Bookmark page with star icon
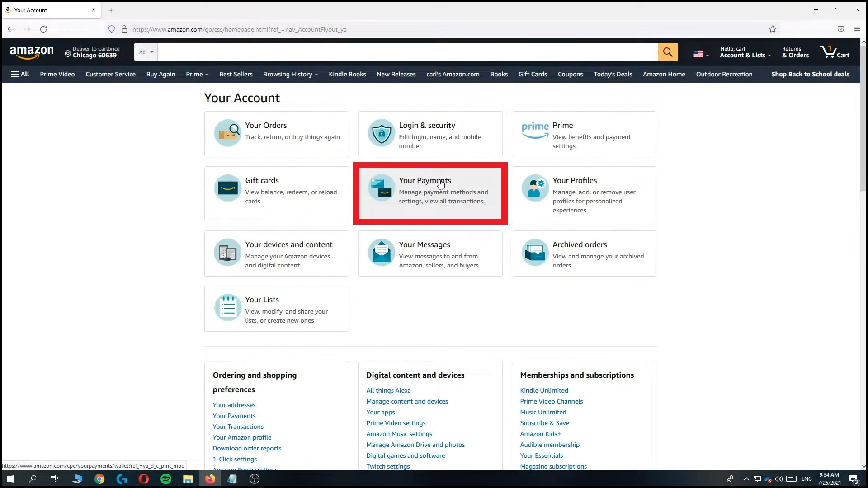The width and height of the screenshot is (868, 488). tap(772, 29)
